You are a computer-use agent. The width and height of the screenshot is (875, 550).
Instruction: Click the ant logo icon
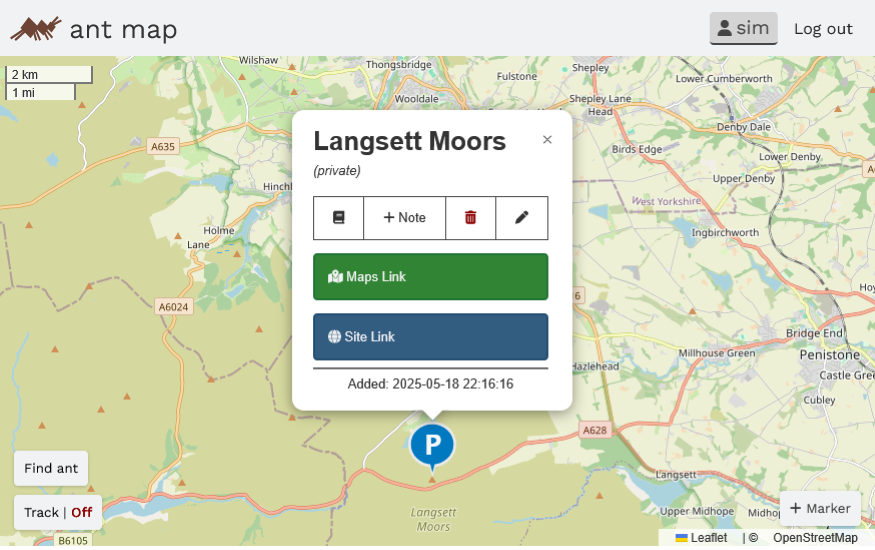[x=35, y=28]
